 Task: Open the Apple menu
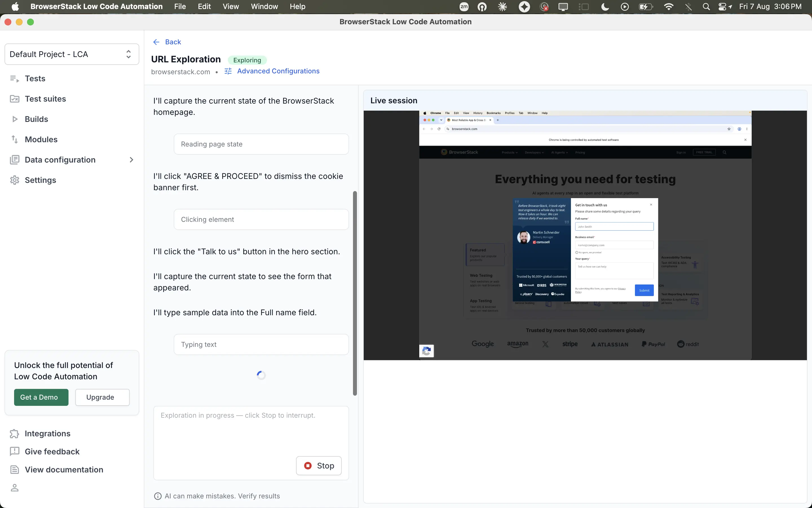tap(15, 7)
